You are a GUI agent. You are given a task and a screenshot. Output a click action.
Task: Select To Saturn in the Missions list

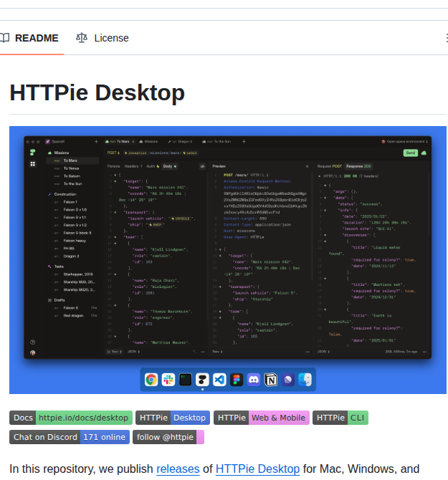pos(72,176)
